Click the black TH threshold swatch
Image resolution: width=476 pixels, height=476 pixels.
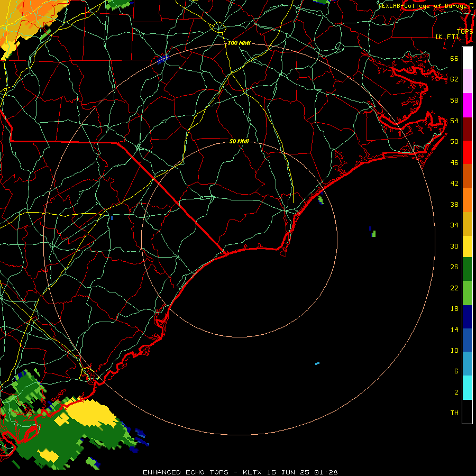click(467, 411)
